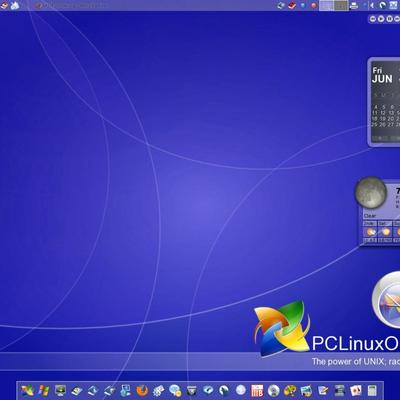Click the Clear condition text in weather widget
The image size is (400, 400).
pyautogui.click(x=370, y=216)
